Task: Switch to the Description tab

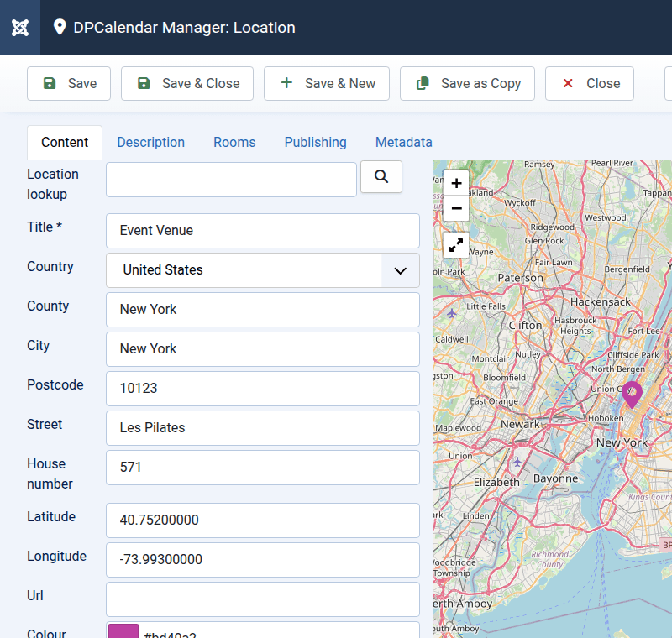Action: point(150,142)
